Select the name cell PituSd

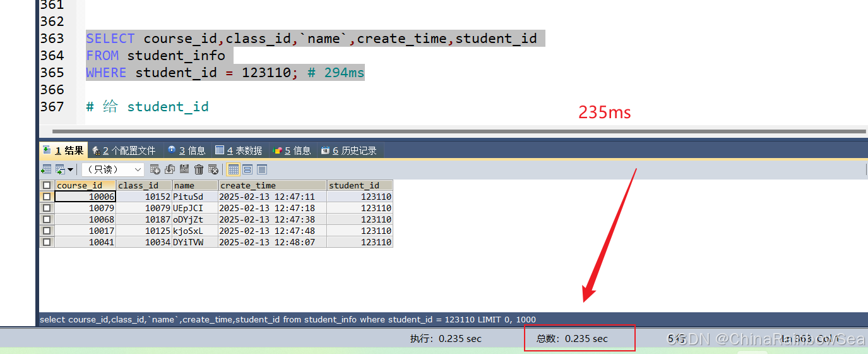195,197
